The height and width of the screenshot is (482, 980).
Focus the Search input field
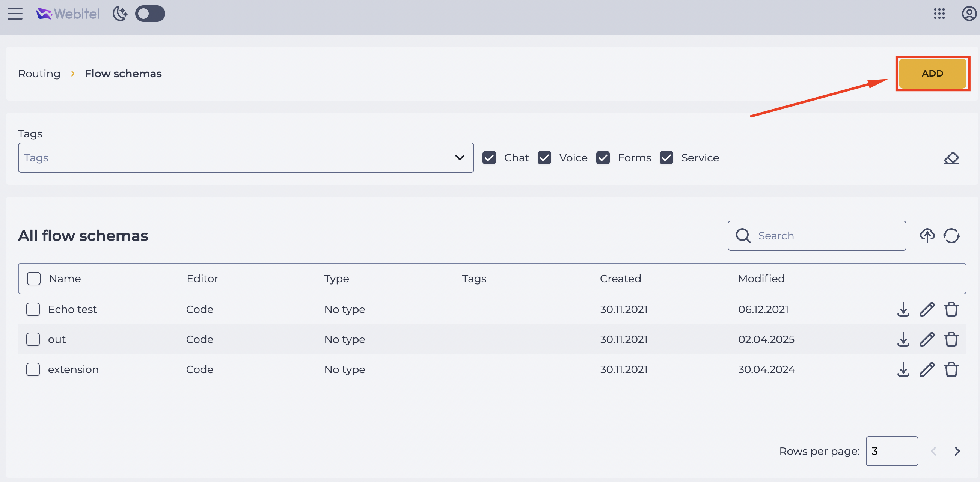coord(817,236)
